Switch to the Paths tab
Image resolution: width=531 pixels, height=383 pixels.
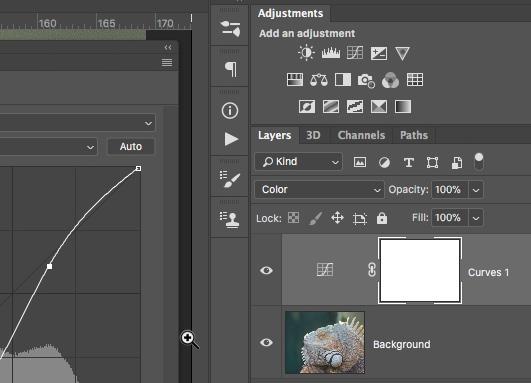[414, 135]
